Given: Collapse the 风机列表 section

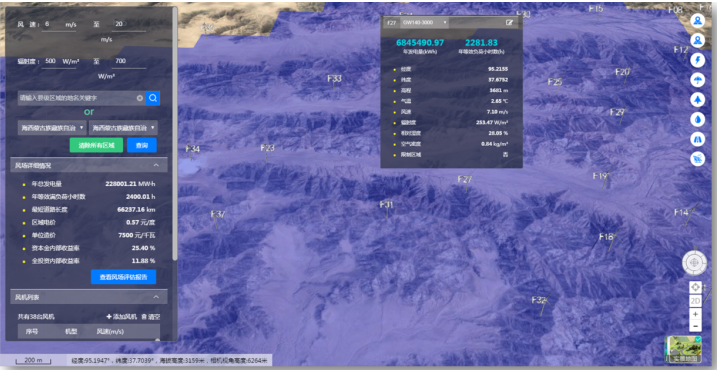Looking at the screenshot, I should click(156, 297).
